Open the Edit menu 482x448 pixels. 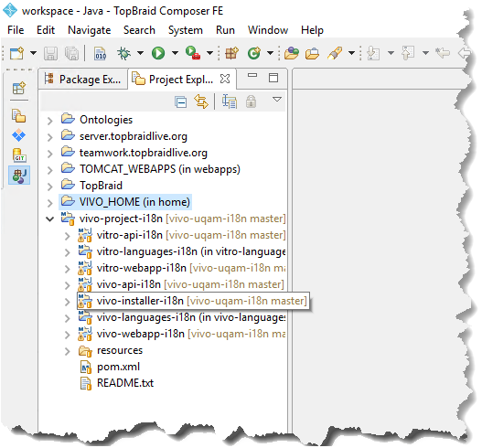(46, 30)
